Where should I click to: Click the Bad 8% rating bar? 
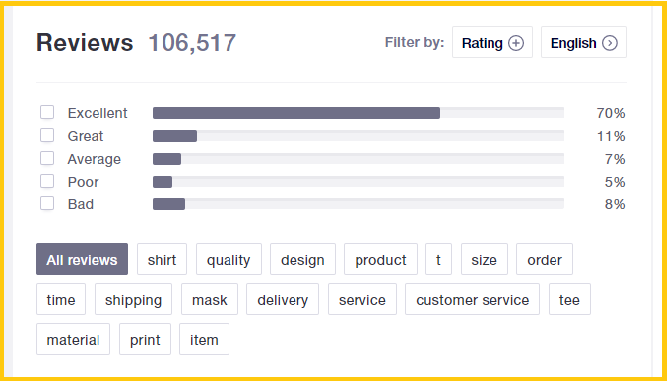pyautogui.click(x=359, y=204)
